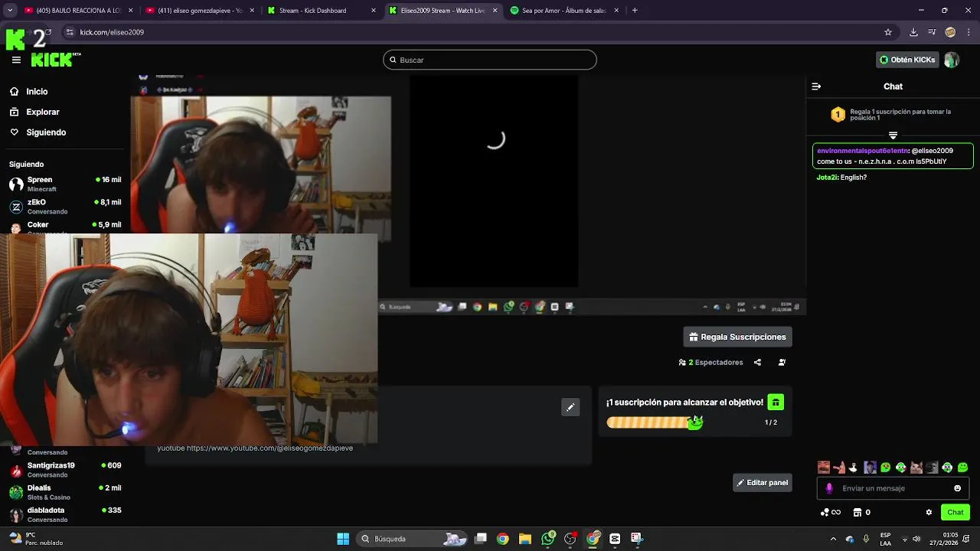Open the Chrome three-dot menu
The width and height of the screenshot is (980, 551).
click(969, 32)
